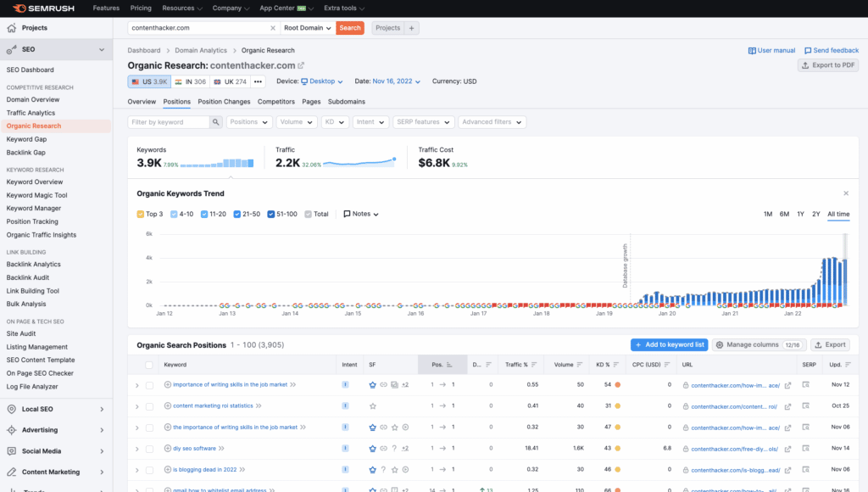Click the keyword filter magnifier icon
Image resolution: width=868 pixels, height=492 pixels.
coord(216,122)
